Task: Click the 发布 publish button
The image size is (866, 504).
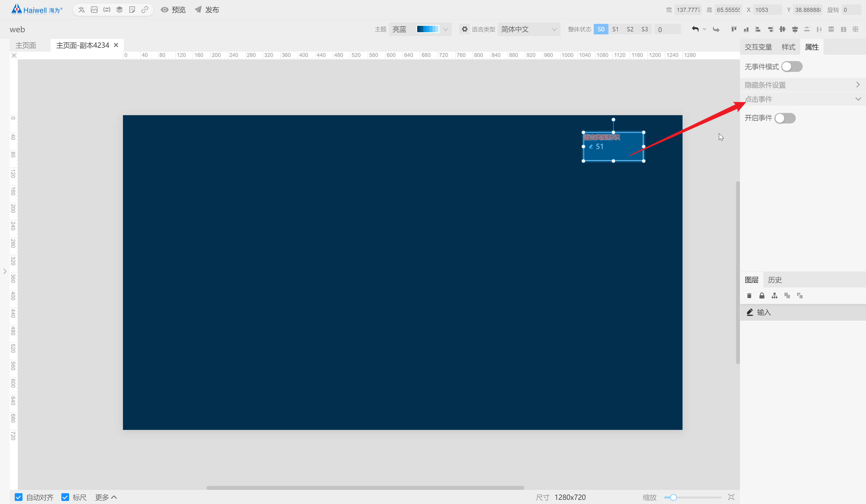Action: click(x=207, y=10)
